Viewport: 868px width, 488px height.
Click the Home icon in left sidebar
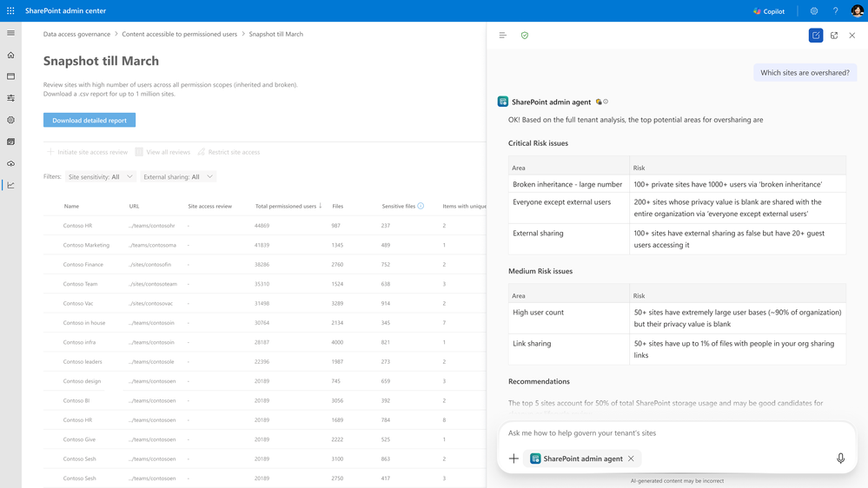point(10,55)
